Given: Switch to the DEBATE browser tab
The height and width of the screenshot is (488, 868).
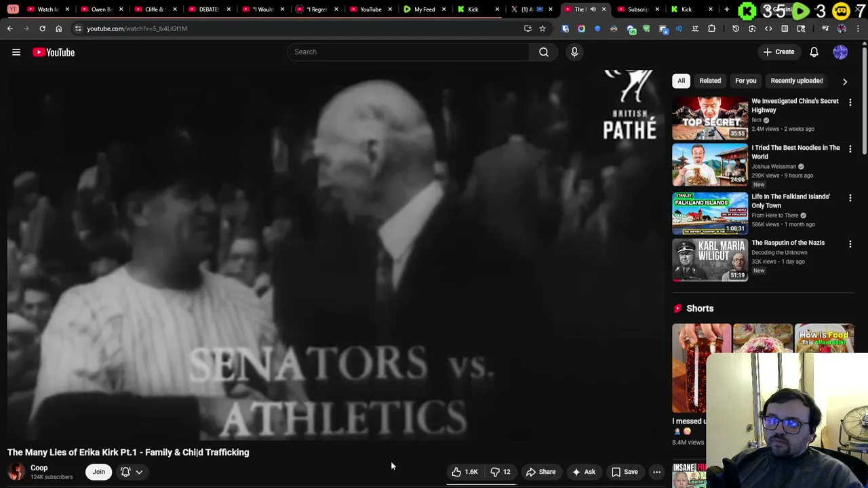Looking at the screenshot, I should 209,9.
